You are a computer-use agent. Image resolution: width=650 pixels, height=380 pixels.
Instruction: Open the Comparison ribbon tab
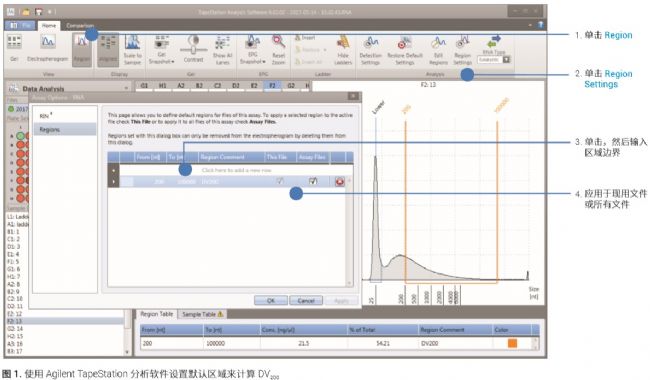(x=80, y=26)
